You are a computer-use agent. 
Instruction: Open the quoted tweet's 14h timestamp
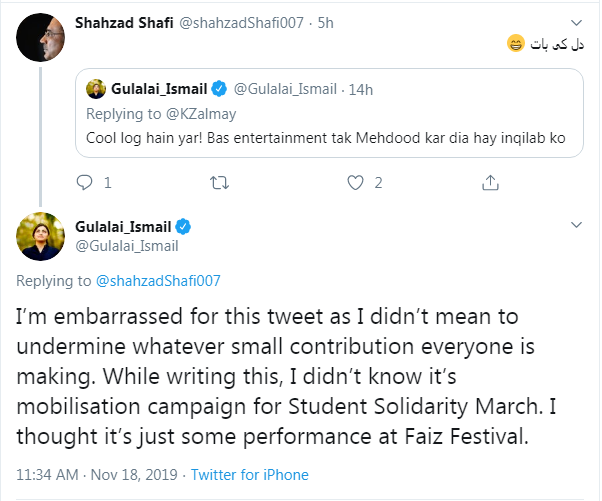[359, 89]
